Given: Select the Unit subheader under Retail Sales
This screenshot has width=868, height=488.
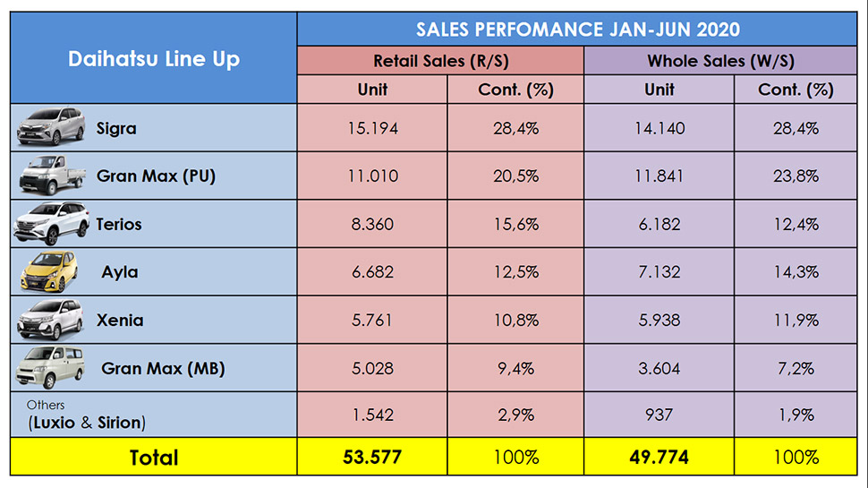Looking at the screenshot, I should [372, 90].
